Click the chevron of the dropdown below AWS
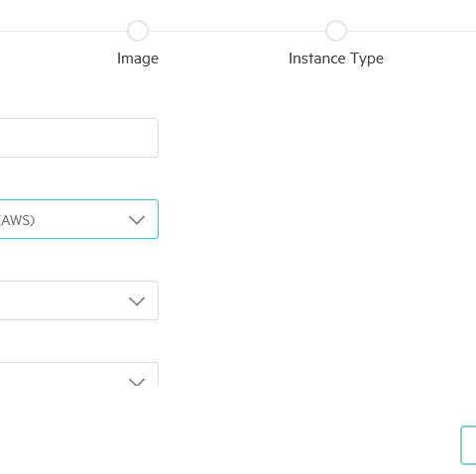The image size is (476, 474). (x=137, y=301)
